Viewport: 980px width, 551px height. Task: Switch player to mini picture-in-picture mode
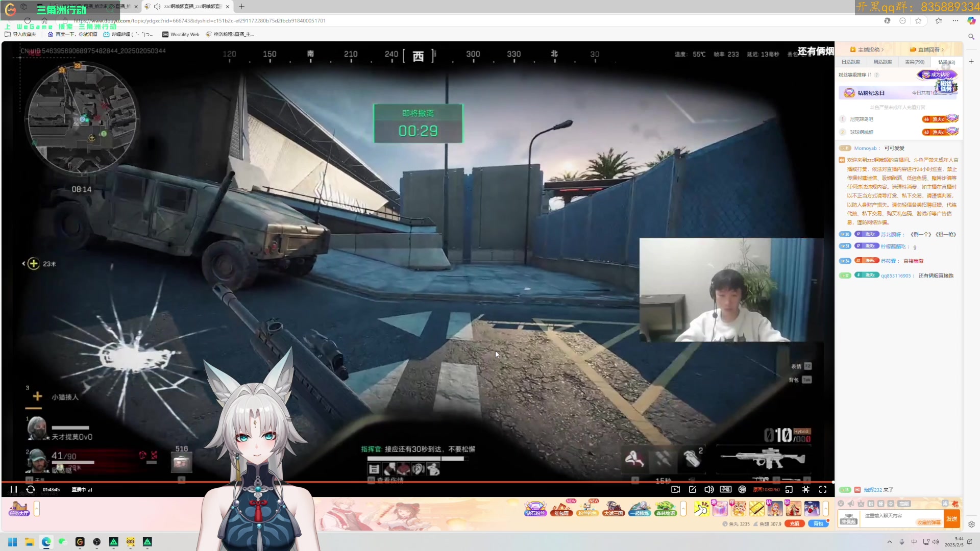coord(789,489)
